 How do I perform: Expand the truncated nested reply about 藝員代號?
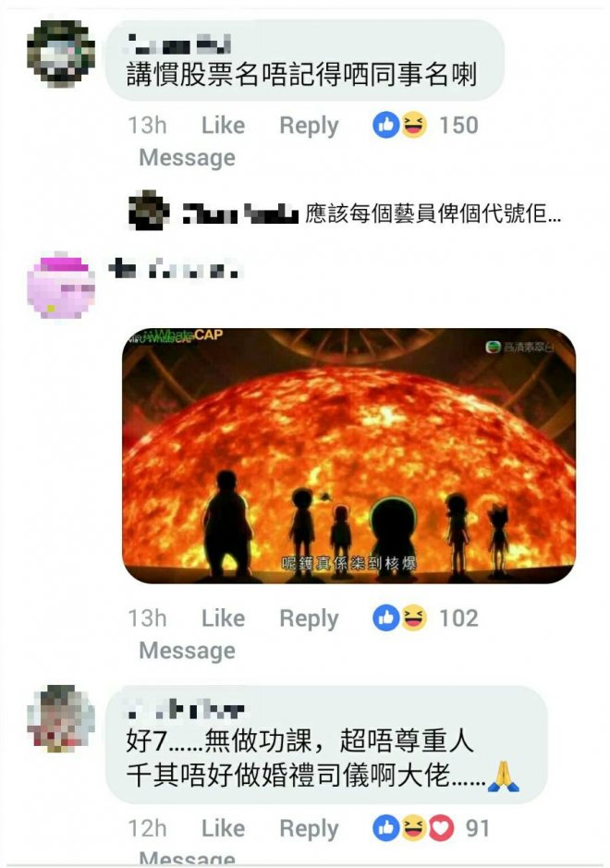433,214
